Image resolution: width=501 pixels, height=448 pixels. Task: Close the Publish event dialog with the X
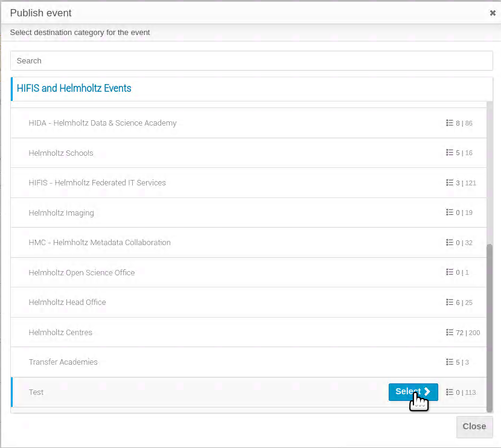pyautogui.click(x=493, y=13)
